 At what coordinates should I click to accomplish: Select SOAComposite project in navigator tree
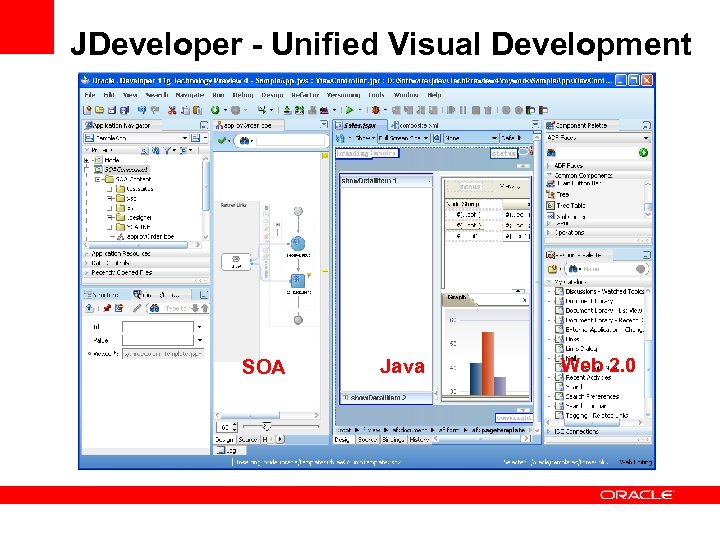121,169
